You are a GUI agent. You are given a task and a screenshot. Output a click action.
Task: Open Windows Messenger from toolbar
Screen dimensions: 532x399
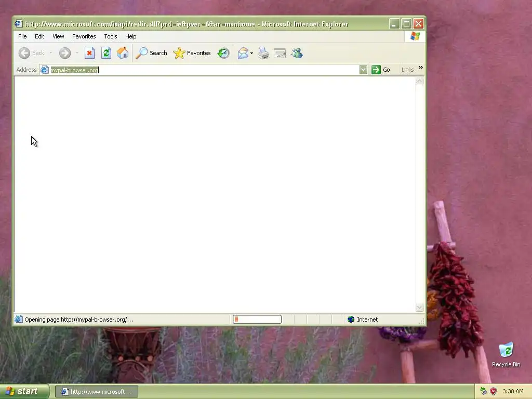pos(297,53)
